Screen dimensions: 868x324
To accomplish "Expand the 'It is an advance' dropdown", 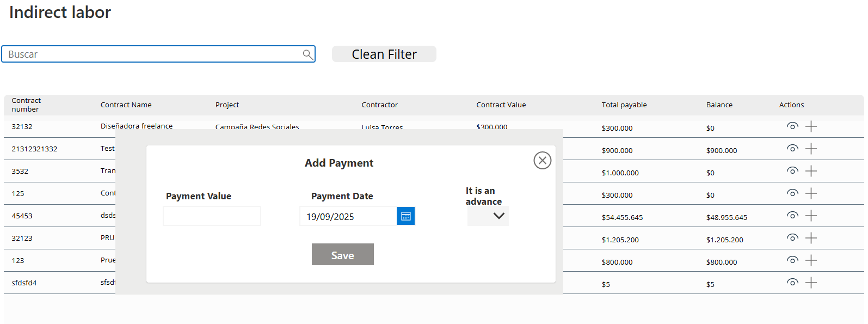I will coord(488,216).
